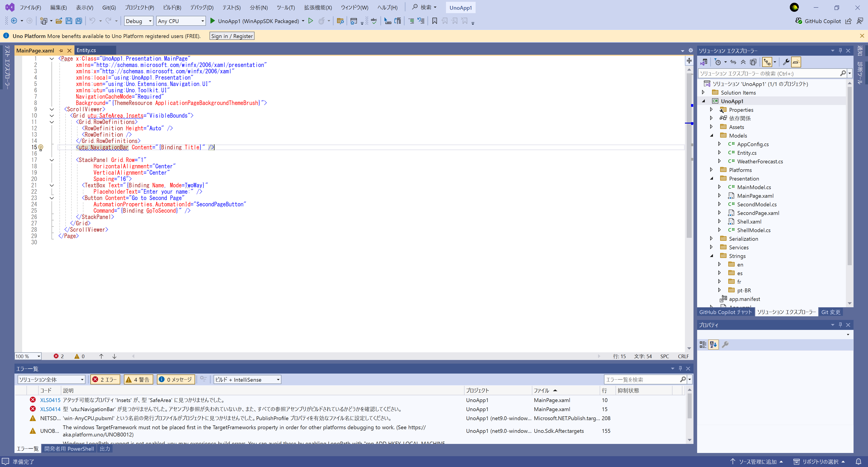868x467 pixels.
Task: Click the lightbulb quick actions icon on line 15
Action: point(41,147)
